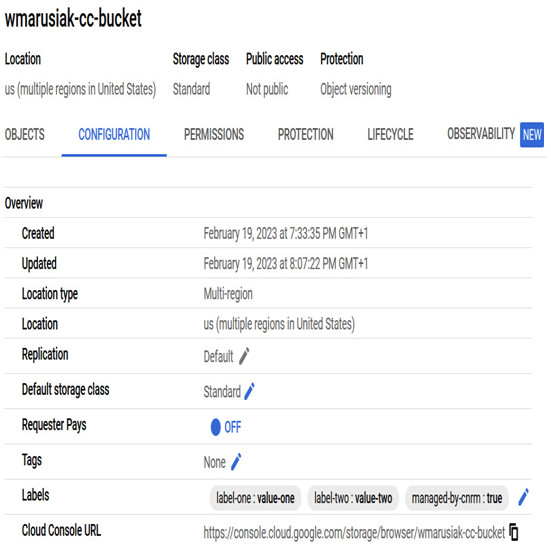Click the NEW badge beside Observability
551x548 pixels.
pyautogui.click(x=532, y=135)
